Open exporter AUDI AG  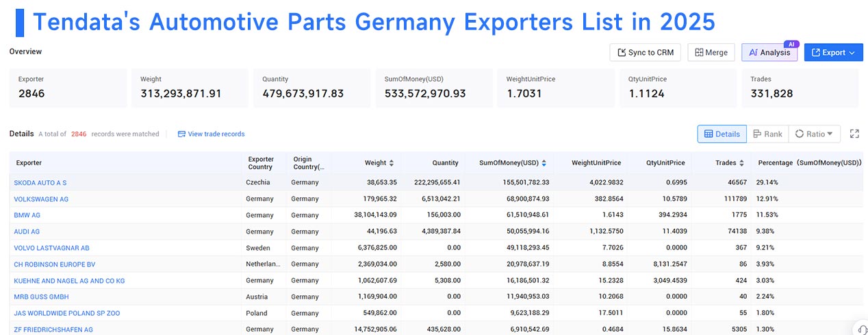(27, 232)
